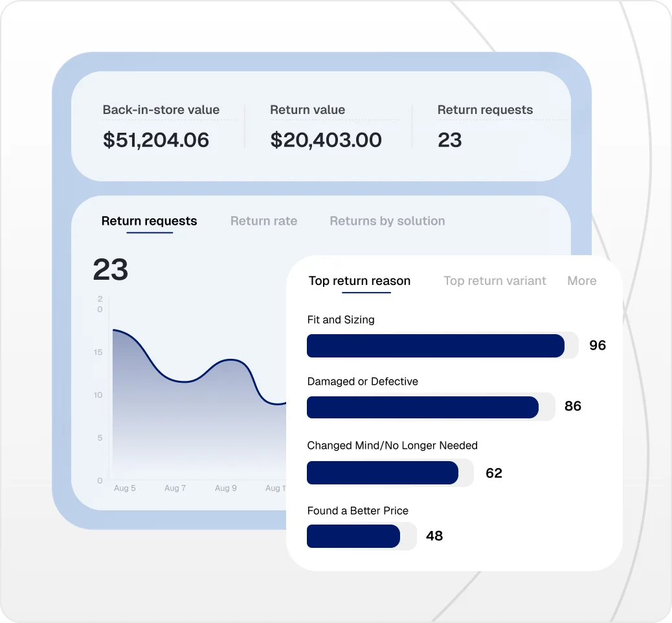
Task: Click the 15 y-axis label
Action: click(x=98, y=352)
